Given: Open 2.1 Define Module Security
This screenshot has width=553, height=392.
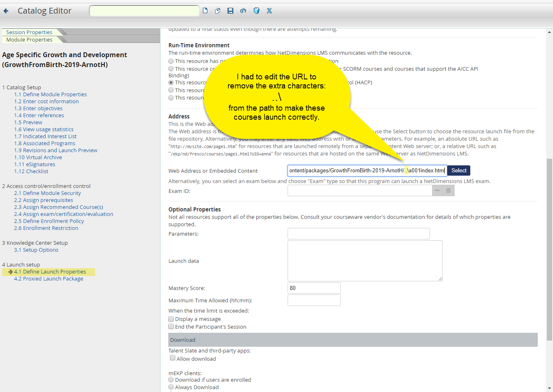Looking at the screenshot, I should (x=47, y=193).
